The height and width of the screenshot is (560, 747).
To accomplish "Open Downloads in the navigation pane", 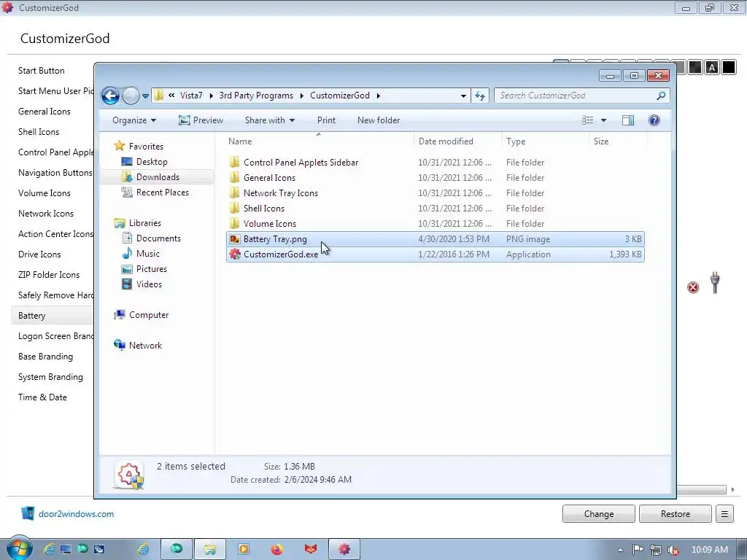I will tap(158, 177).
